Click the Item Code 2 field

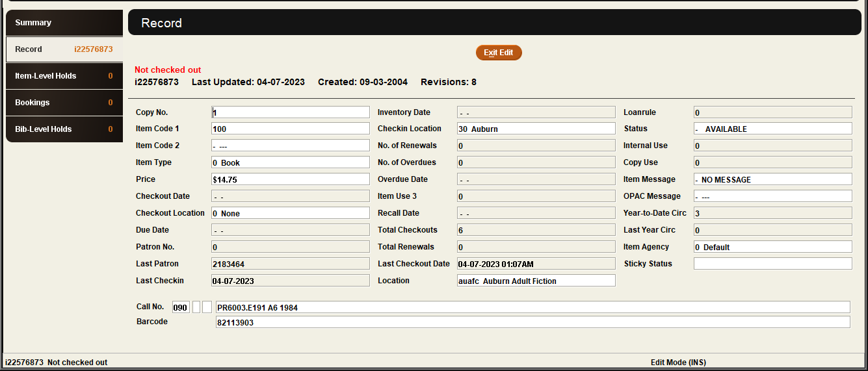(291, 146)
